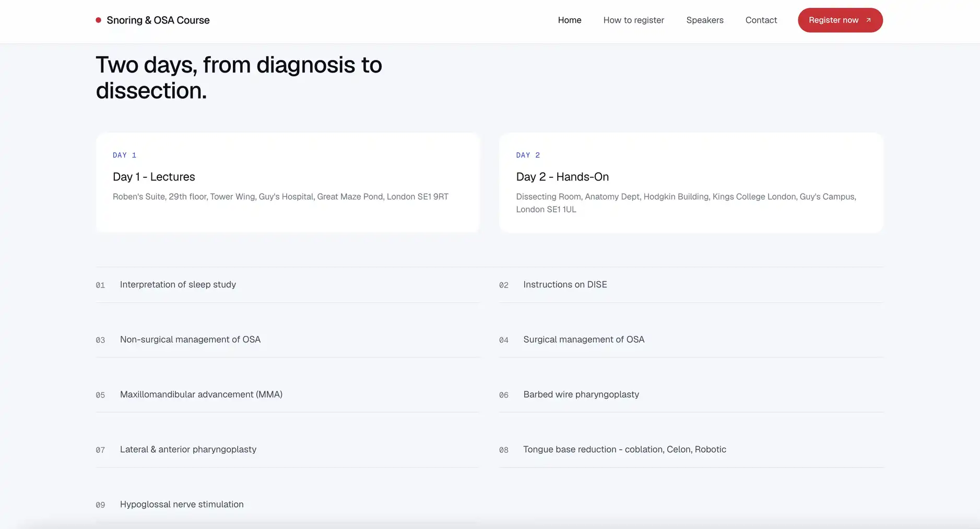The image size is (980, 529).
Task: Click 'Surgical management of OSA' item 04
Action: (691, 340)
